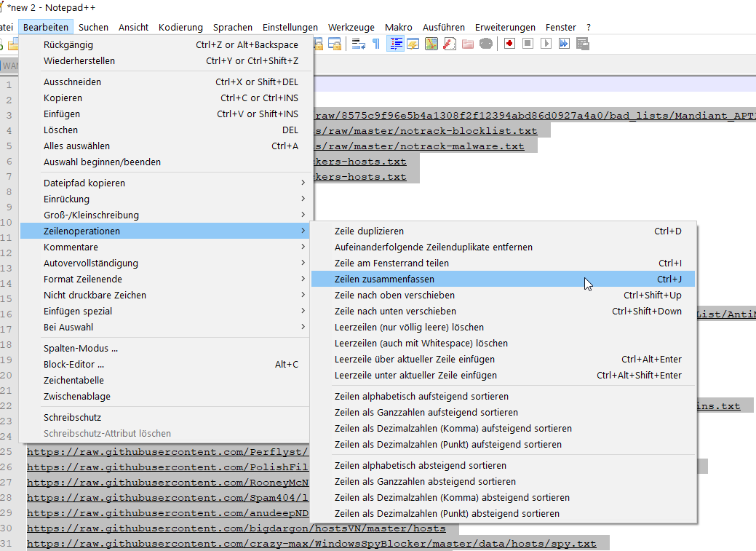Select Ausschneiden menu entry
The image size is (756, 551).
pos(164,82)
